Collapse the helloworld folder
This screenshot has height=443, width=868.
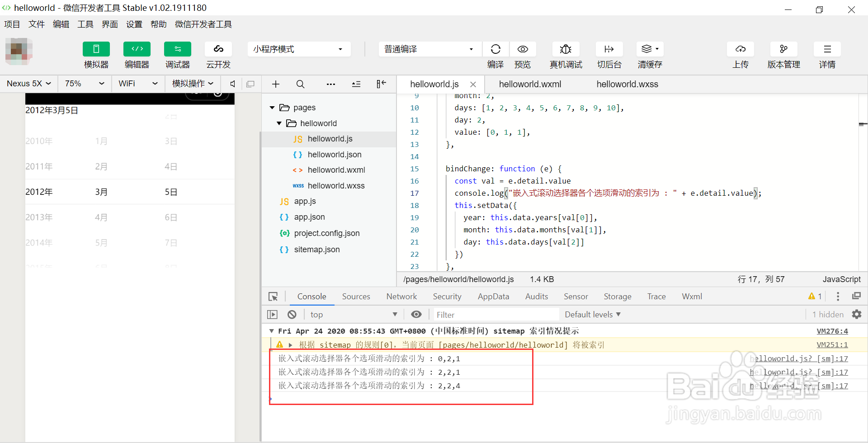(279, 123)
